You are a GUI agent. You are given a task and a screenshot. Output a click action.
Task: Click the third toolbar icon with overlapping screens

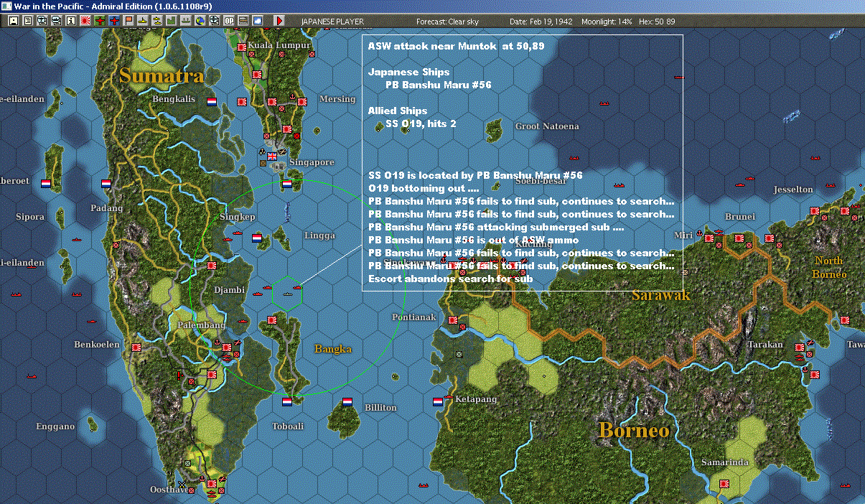pos(42,21)
